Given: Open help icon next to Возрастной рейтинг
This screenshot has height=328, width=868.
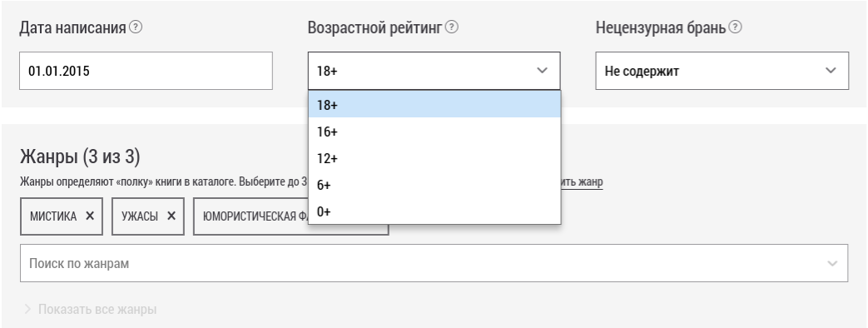Looking at the screenshot, I should point(452,27).
